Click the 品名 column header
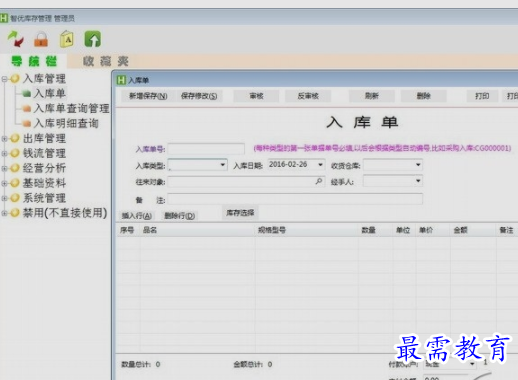 point(197,230)
